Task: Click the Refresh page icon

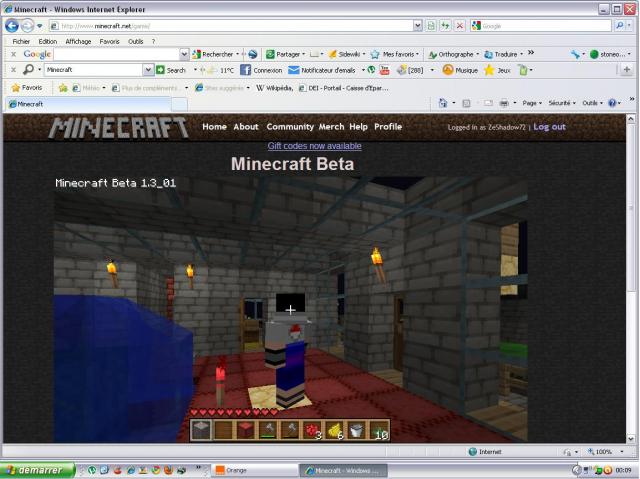Action: click(445, 26)
